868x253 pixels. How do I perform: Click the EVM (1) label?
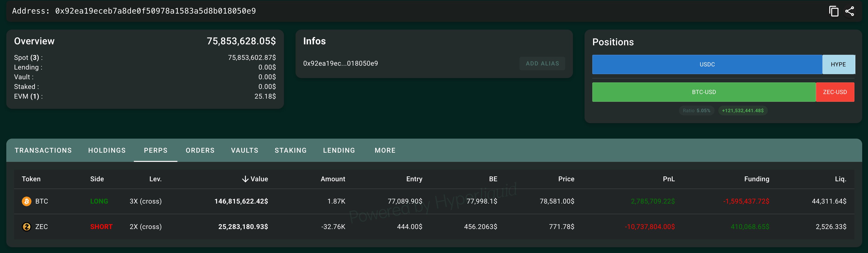click(28, 96)
